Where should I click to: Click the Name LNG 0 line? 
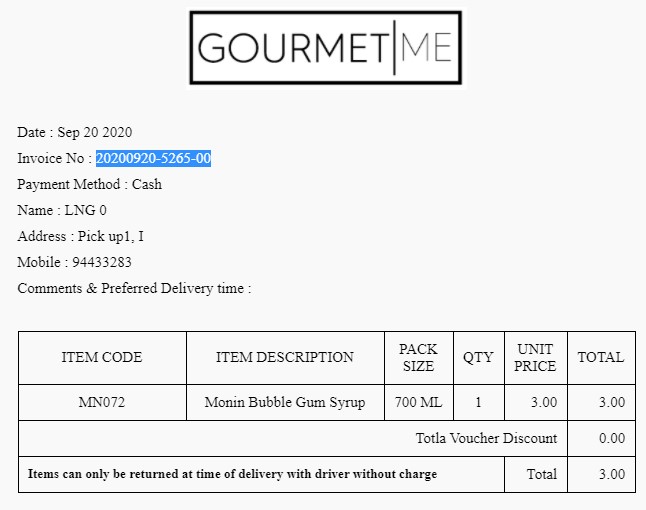(62, 210)
